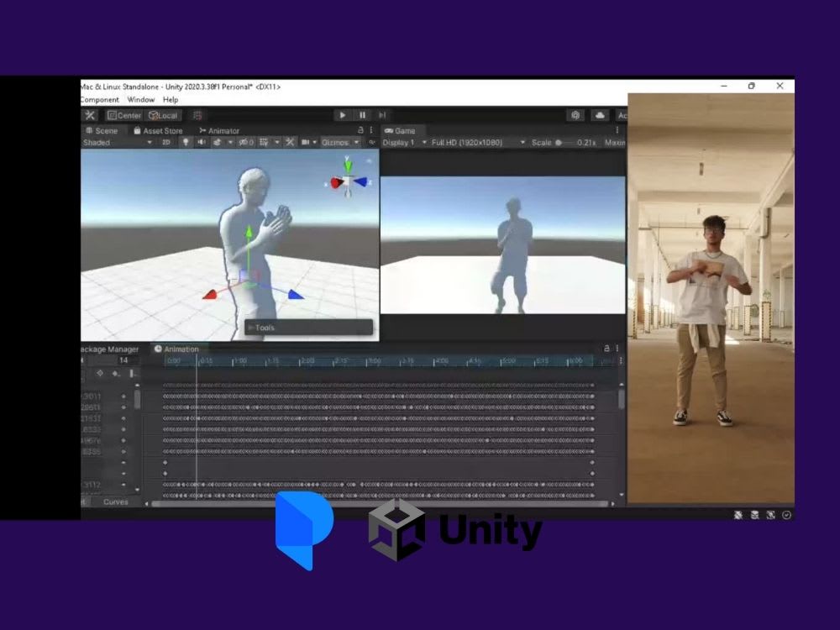Click Maximize On Play button in Game bar
Viewport: 840px width, 630px height.
tap(615, 143)
